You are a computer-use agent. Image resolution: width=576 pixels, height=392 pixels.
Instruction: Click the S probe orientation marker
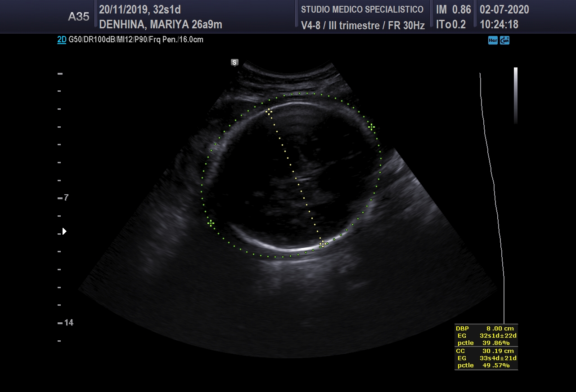point(234,62)
